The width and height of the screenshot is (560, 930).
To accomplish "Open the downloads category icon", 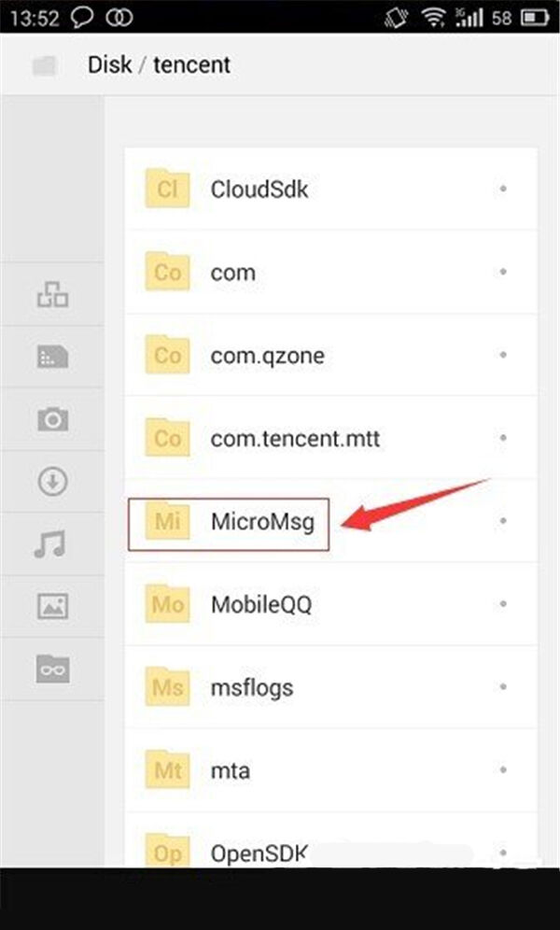I will click(52, 482).
